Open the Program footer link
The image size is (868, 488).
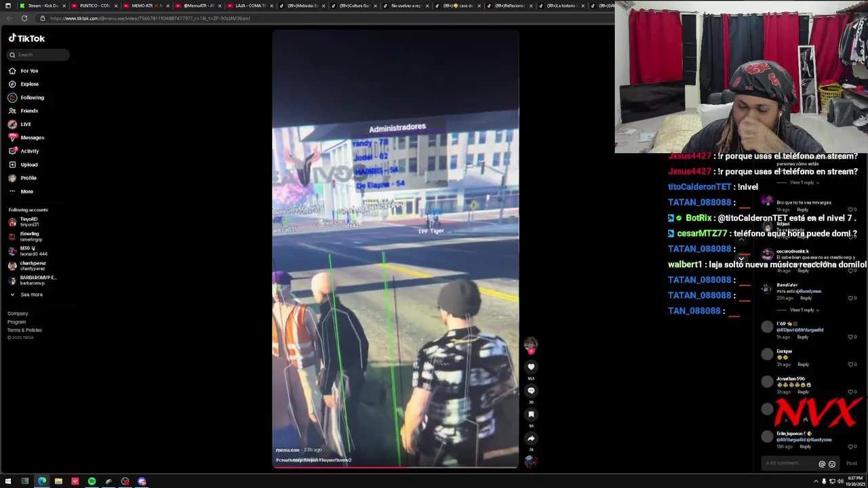point(16,322)
